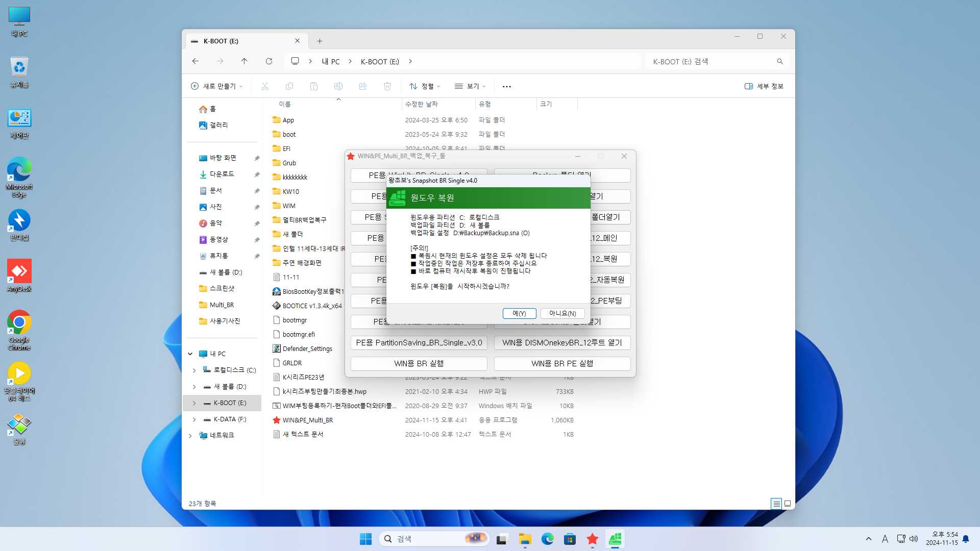This screenshot has height=551, width=980.
Task: Open 갤러리 in navigation pane
Action: [213, 125]
